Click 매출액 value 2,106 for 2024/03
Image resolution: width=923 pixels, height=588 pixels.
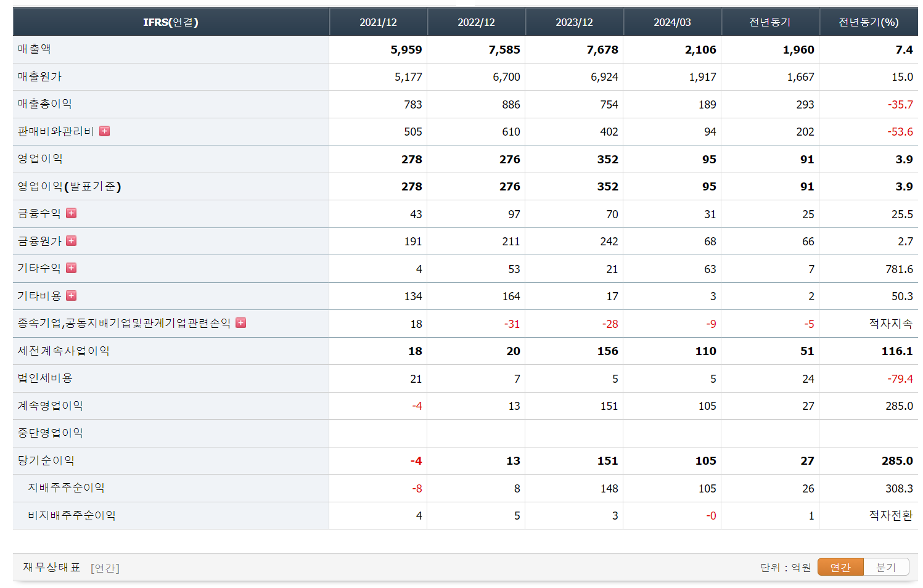(x=700, y=49)
